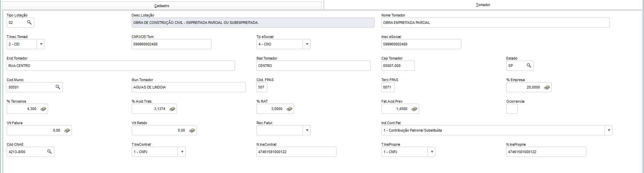Click End.Tomador field with RUA CENTRO
This screenshot has height=173, width=644.
tap(121, 66)
